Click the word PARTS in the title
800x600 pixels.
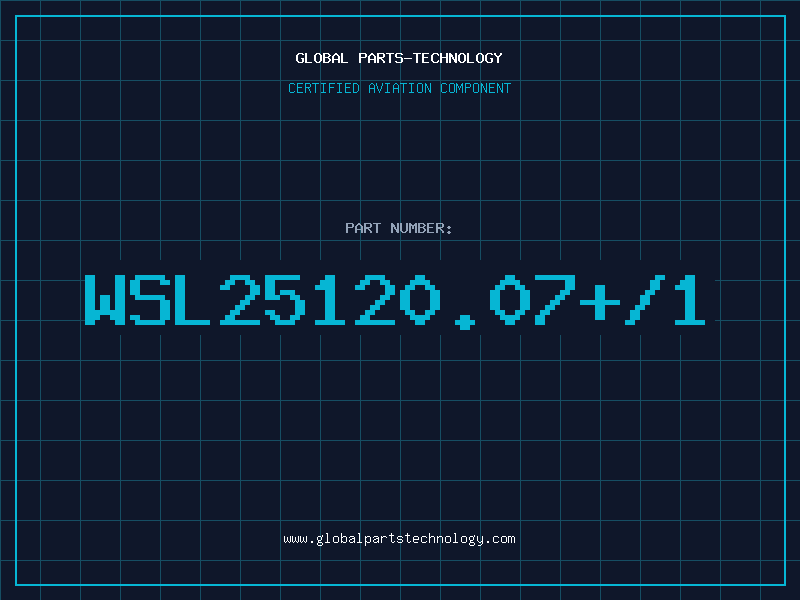381,58
